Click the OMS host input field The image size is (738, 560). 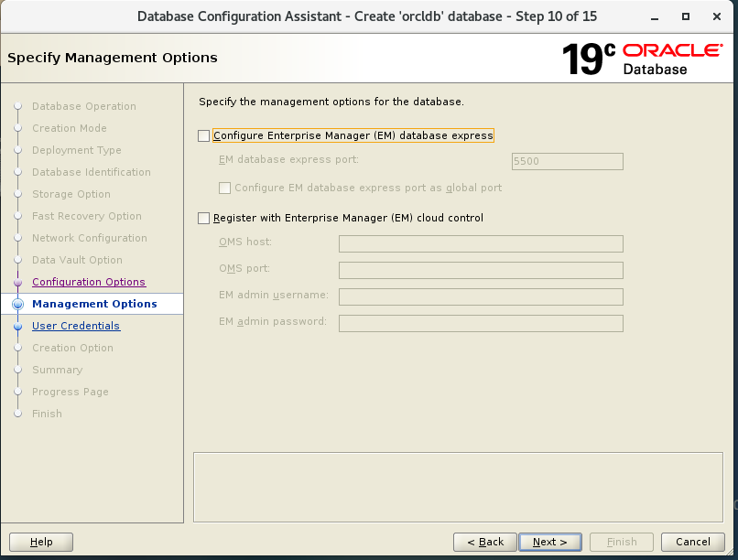pyautogui.click(x=480, y=243)
